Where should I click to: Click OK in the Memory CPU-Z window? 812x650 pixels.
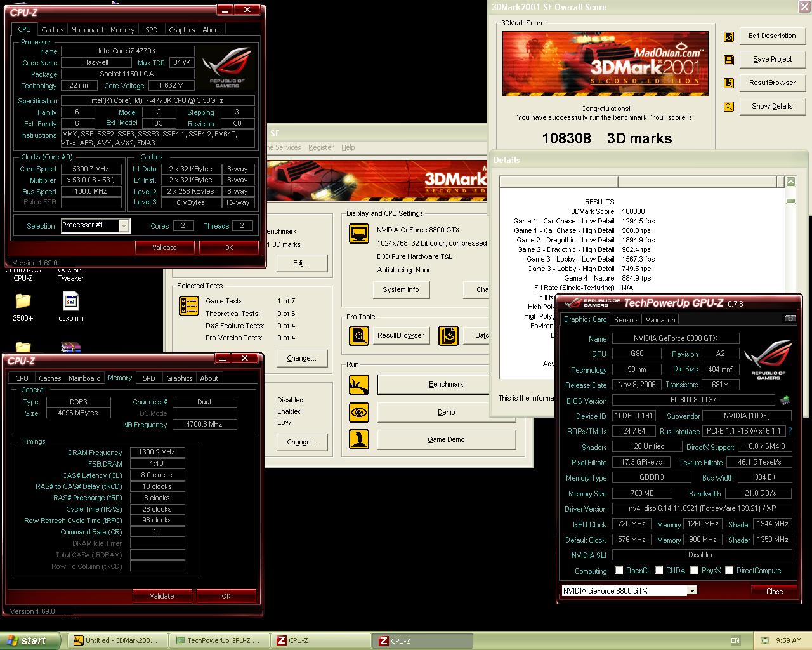click(226, 596)
